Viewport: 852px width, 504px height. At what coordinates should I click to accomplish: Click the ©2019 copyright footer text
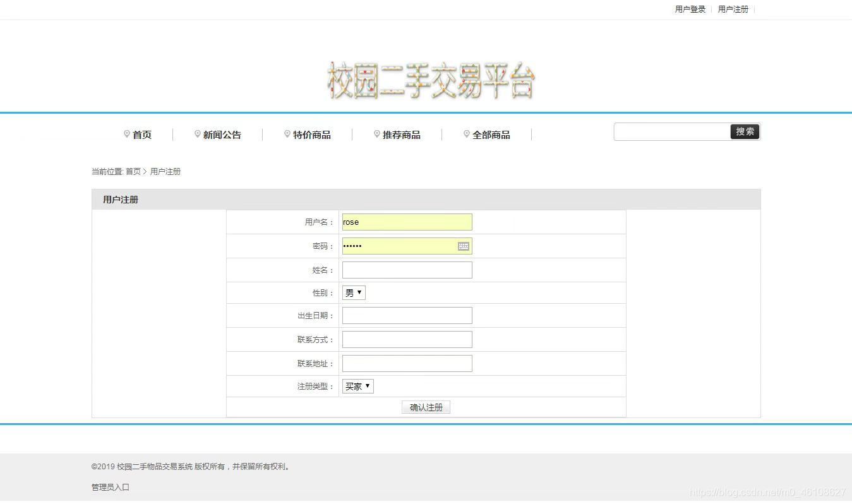click(191, 467)
